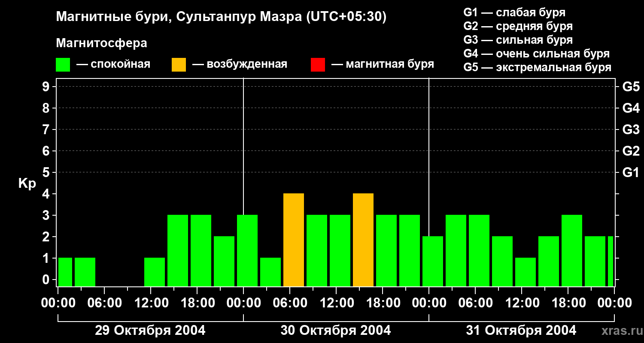Image resolution: width=644 pixels, height=343 pixels.
Task: Click the G4 label on the right axis
Action: pos(631,108)
